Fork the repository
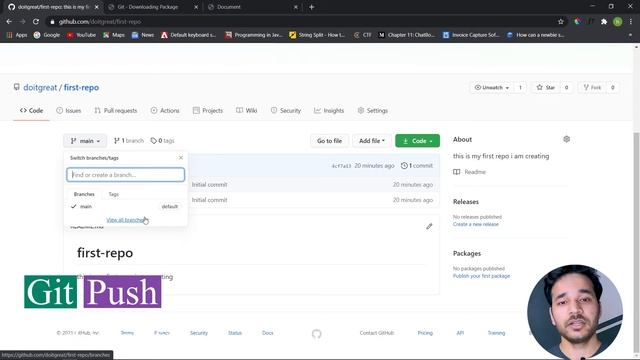640x360 pixels. click(x=592, y=87)
